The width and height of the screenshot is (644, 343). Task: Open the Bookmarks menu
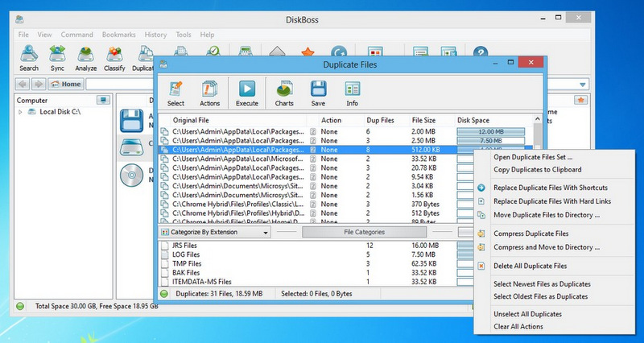(118, 35)
